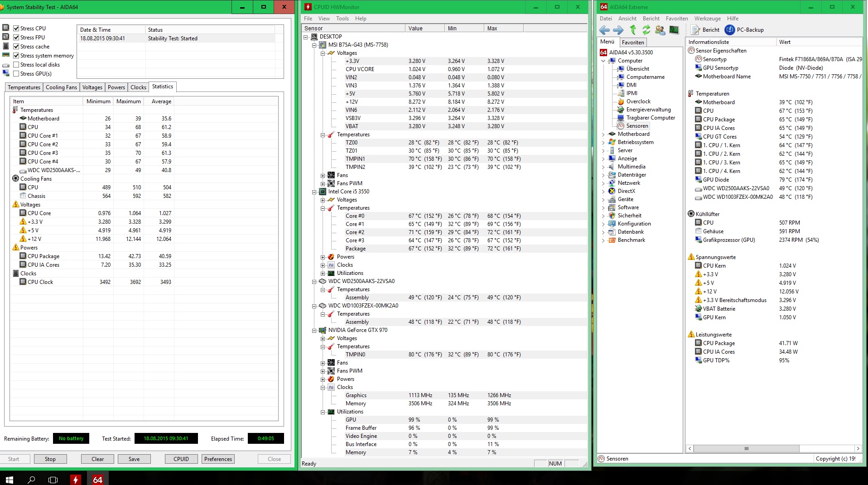Click the horizontal scrollbar thumb in AIDA64 Extreme
868x485 pixels.
tap(746, 449)
